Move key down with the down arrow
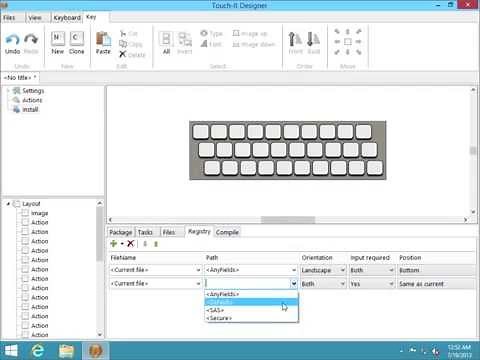The width and height of the screenshot is (480, 360). [x=348, y=52]
